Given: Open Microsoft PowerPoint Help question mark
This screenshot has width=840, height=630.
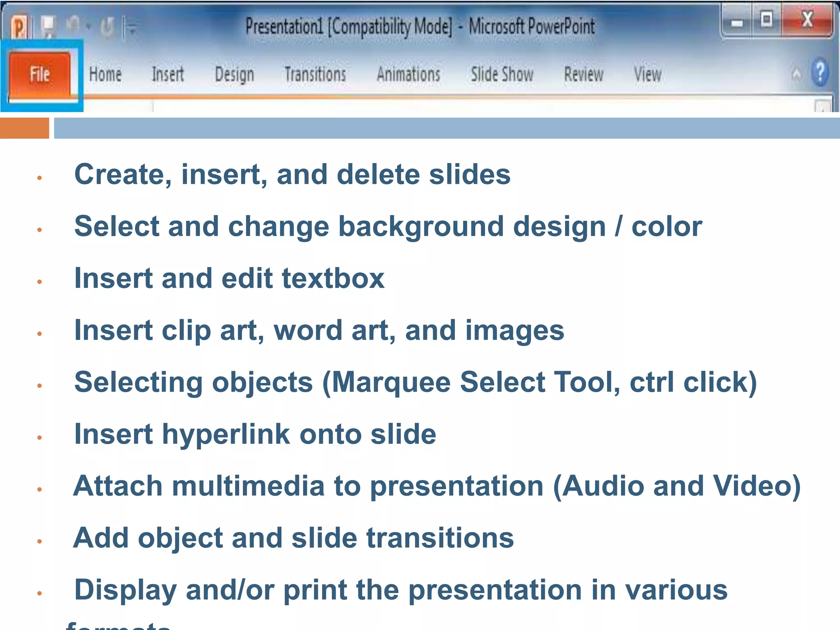Looking at the screenshot, I should (x=820, y=73).
